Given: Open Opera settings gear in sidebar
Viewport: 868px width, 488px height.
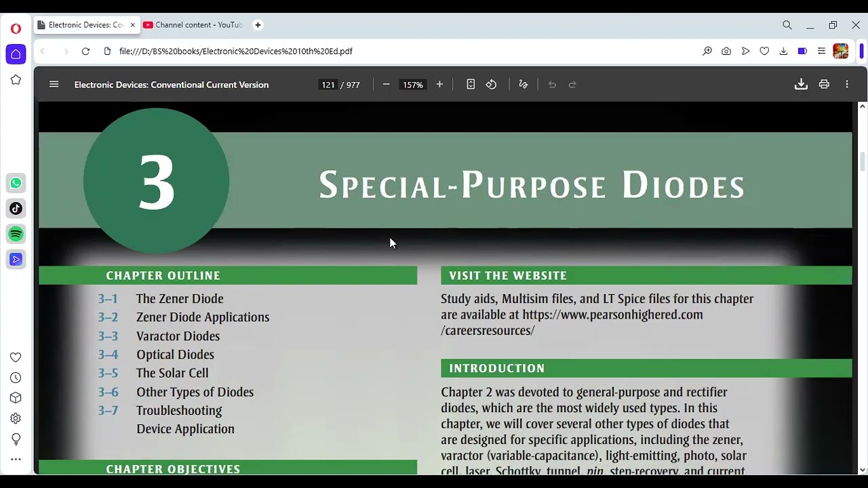Looking at the screenshot, I should [16, 418].
